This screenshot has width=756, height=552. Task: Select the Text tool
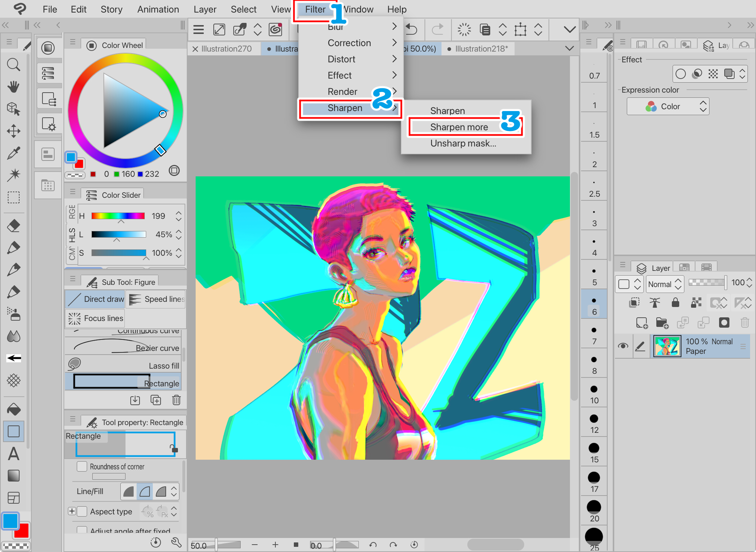click(14, 453)
